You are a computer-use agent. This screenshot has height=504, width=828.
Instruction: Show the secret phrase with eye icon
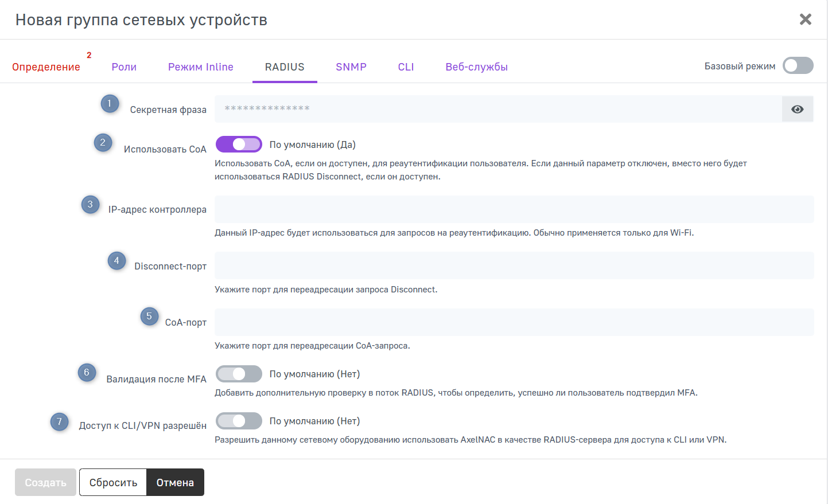click(797, 109)
